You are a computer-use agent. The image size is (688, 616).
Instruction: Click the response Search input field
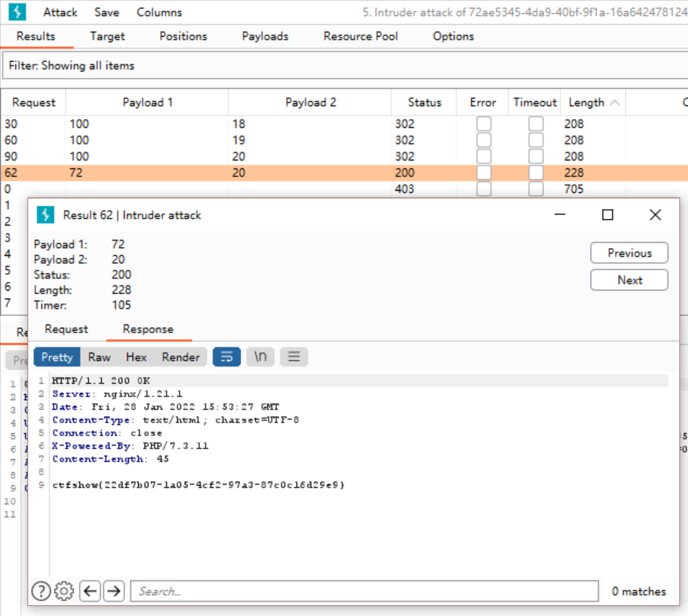(365, 591)
